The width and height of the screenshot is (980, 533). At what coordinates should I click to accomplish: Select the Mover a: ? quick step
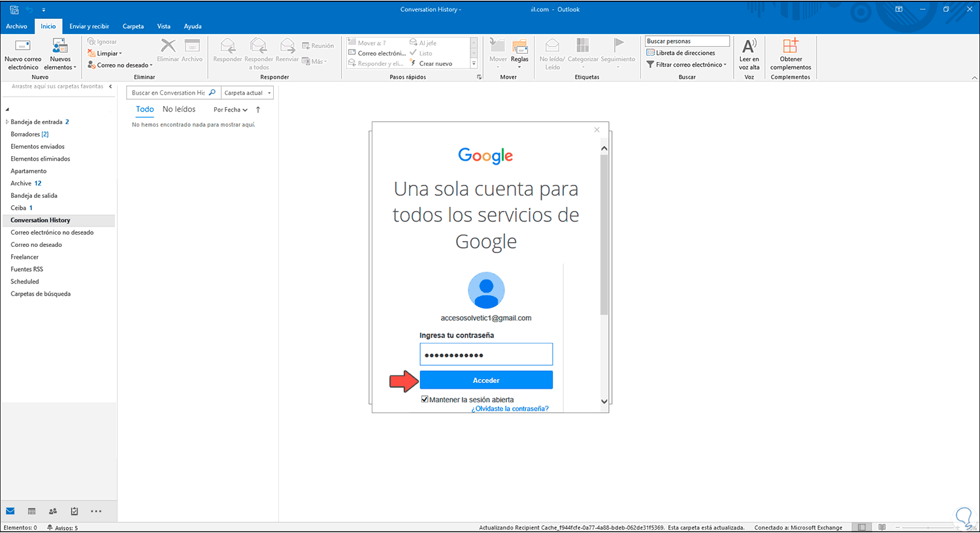pos(367,43)
